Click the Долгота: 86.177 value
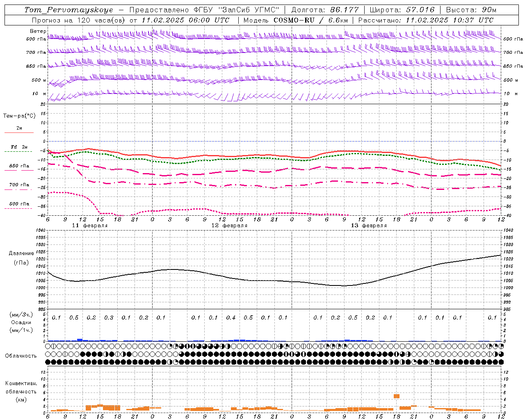Screen dimensions: 525x420 click(325, 10)
